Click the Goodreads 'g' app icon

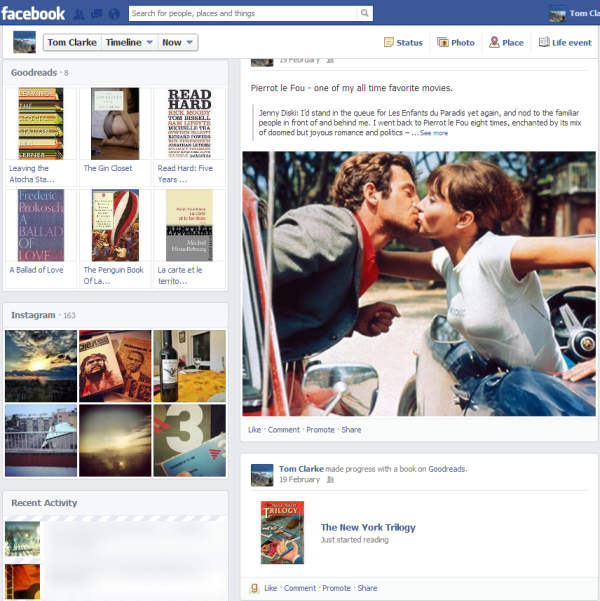point(254,588)
